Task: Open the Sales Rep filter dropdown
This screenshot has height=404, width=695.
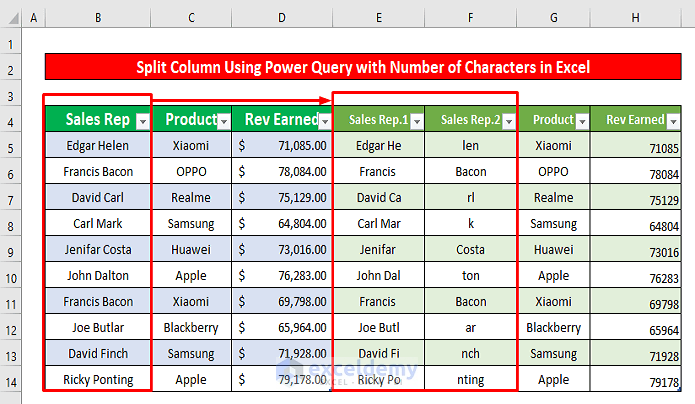Action: coord(142,120)
